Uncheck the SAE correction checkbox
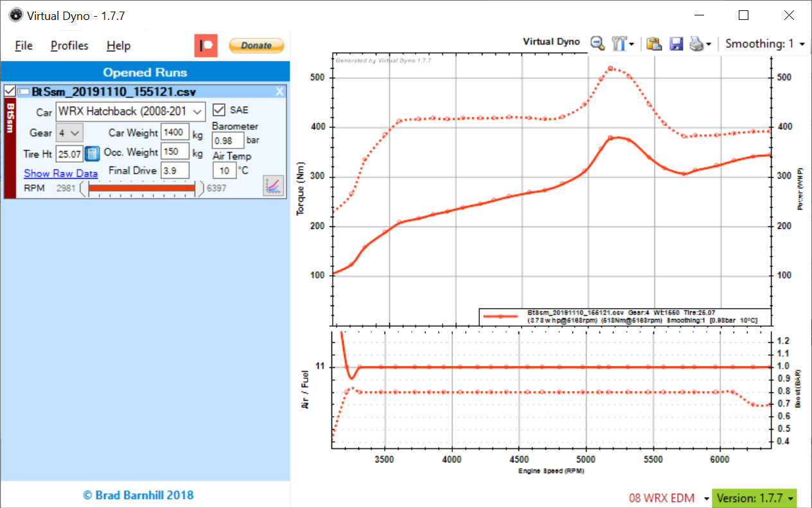This screenshot has height=508, width=812. (219, 110)
